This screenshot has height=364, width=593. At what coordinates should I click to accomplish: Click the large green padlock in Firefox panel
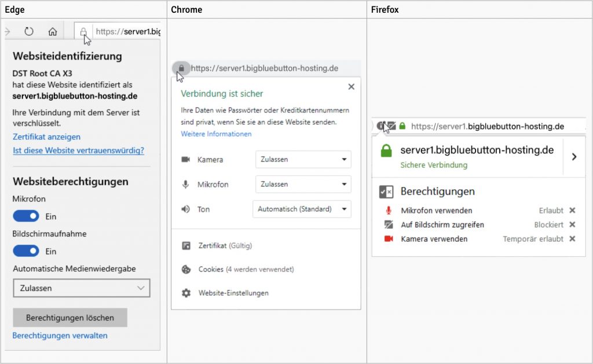tap(386, 151)
